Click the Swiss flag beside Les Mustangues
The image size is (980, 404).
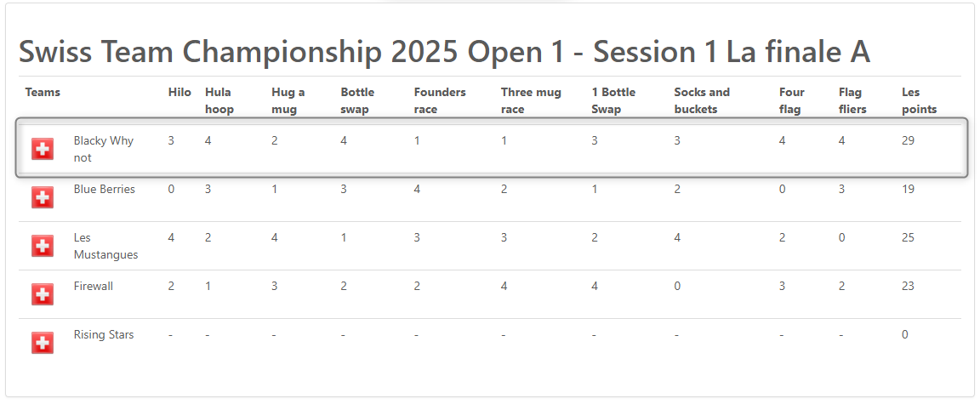pyautogui.click(x=43, y=246)
